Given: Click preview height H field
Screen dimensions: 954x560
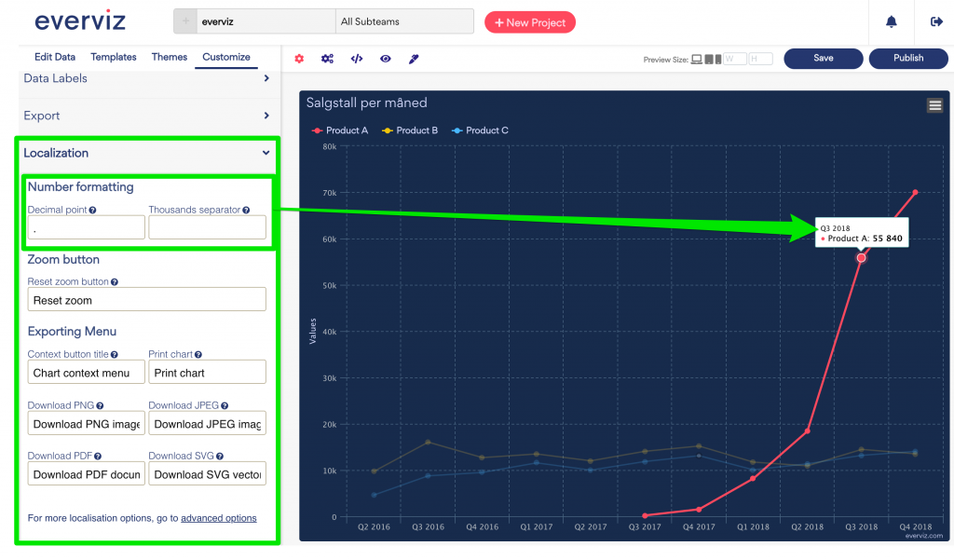Looking at the screenshot, I should (760, 59).
